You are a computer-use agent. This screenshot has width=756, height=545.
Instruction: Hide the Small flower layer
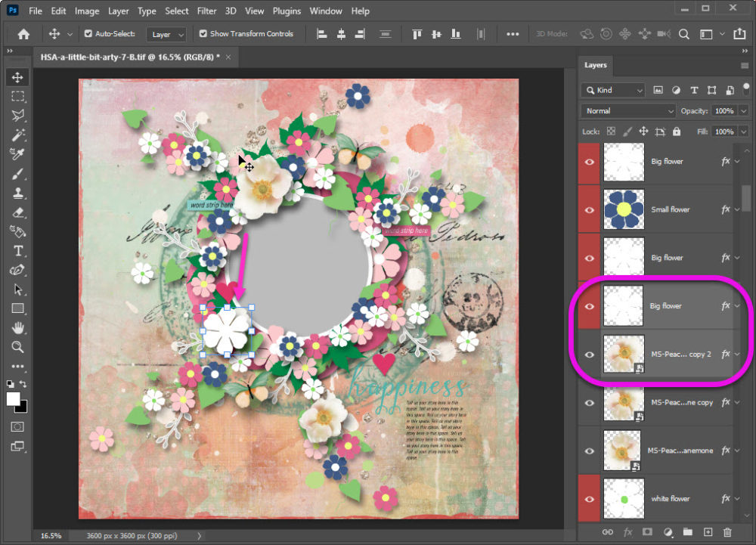[x=589, y=209]
